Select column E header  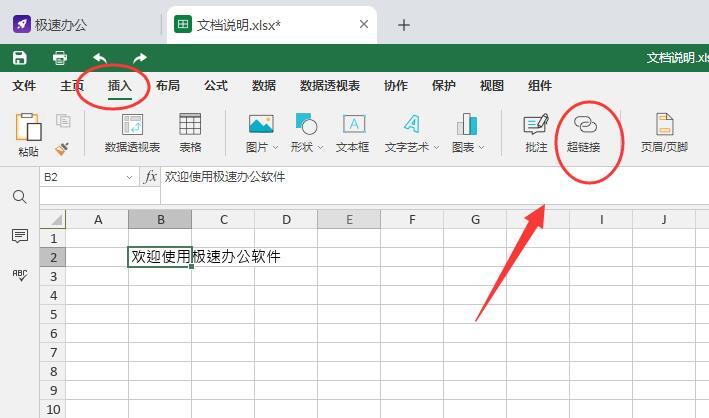pyautogui.click(x=349, y=219)
